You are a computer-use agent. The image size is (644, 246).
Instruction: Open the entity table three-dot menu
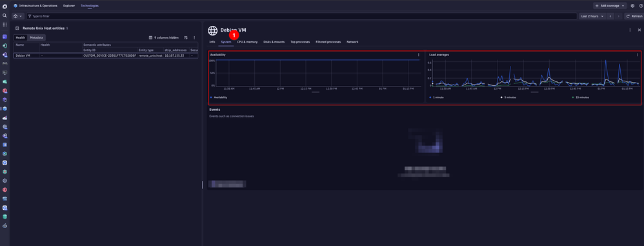194,37
